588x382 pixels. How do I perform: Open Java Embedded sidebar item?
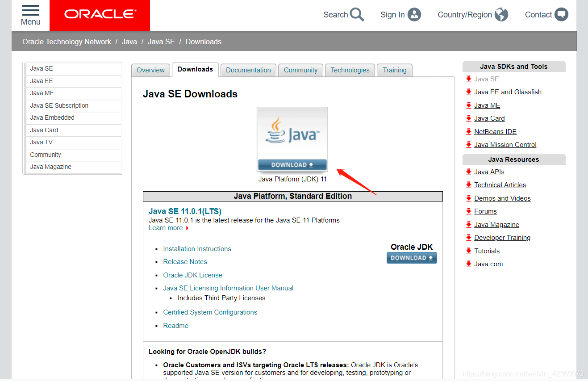73,118
